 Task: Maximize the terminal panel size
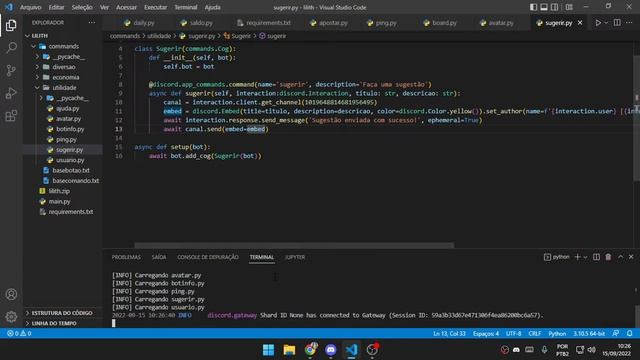[x=620, y=257]
